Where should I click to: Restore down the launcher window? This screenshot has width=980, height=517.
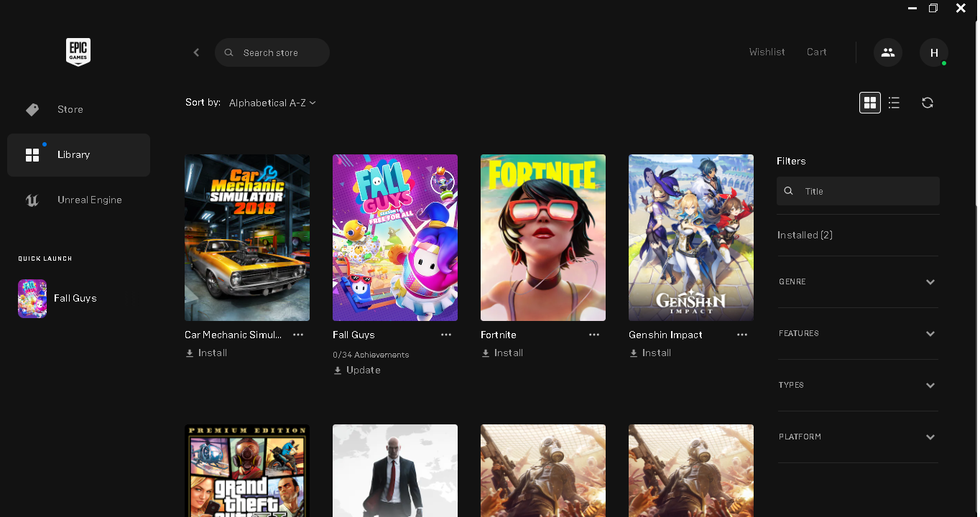933,9
